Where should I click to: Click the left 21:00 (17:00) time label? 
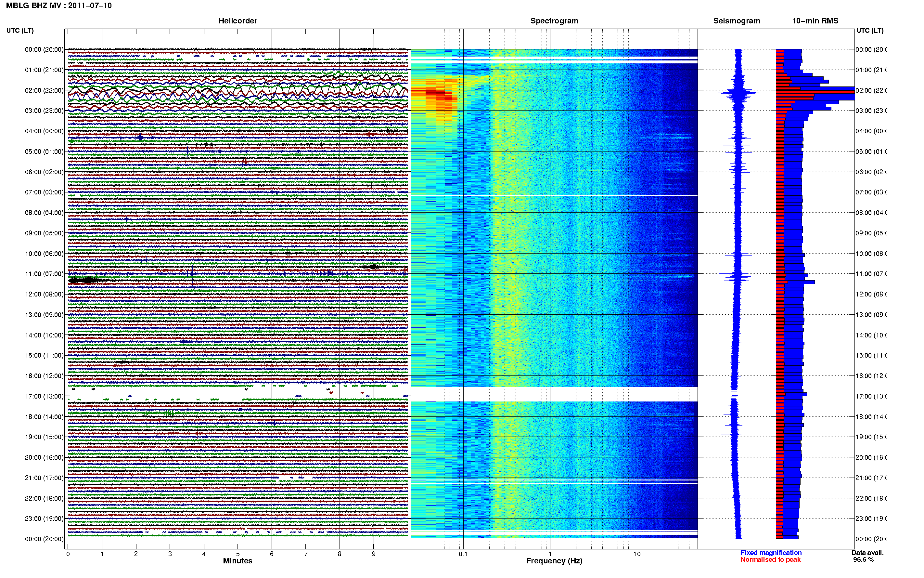[44, 478]
